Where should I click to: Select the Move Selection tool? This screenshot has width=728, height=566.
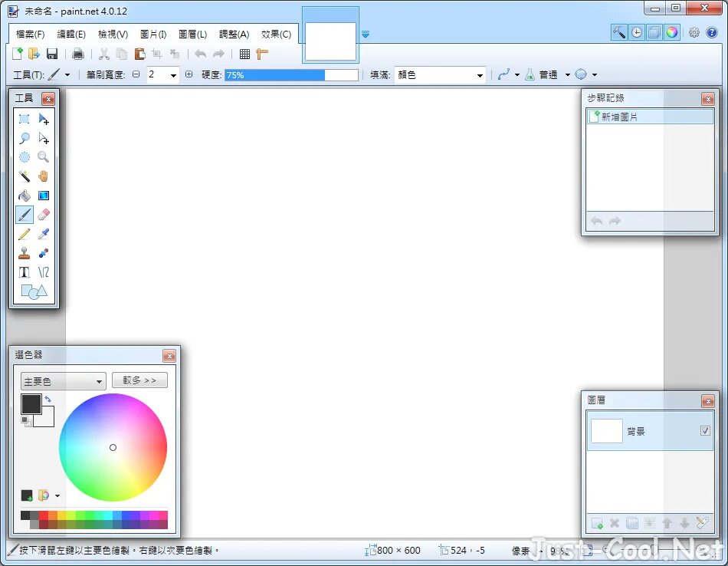click(44, 138)
